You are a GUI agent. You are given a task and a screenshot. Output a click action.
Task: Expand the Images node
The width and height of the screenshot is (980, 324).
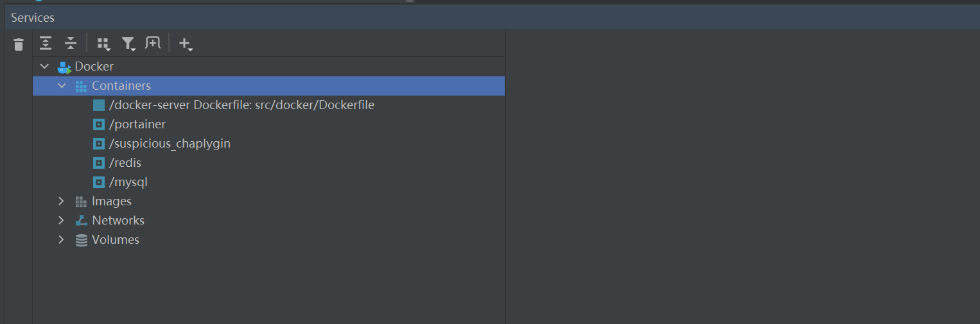(x=62, y=201)
